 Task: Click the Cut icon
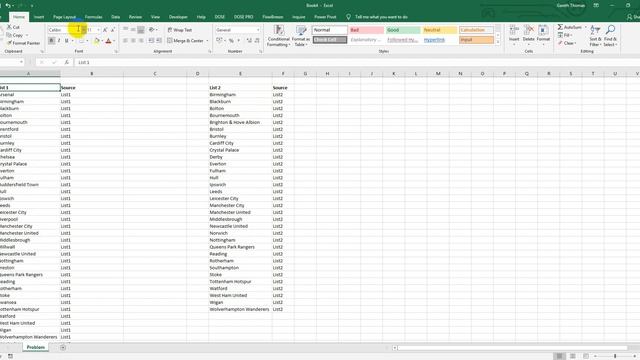9,27
